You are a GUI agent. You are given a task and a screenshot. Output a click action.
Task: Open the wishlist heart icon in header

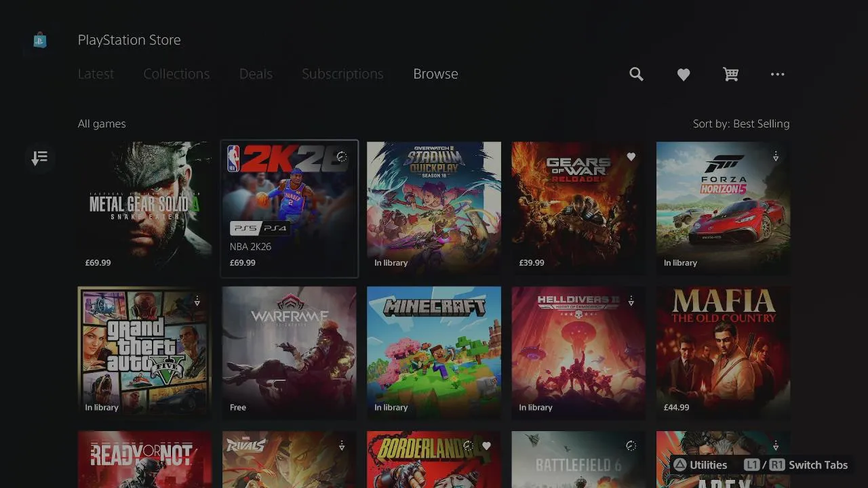(684, 75)
